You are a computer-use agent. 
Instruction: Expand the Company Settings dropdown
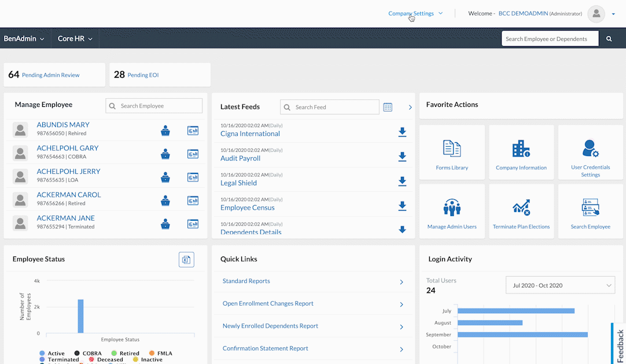(415, 13)
